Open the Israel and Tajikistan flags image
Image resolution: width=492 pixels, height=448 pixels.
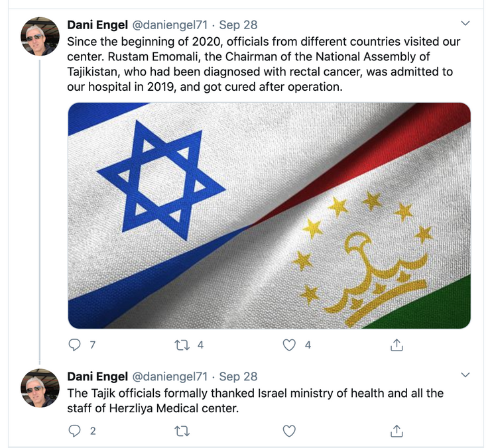269,215
